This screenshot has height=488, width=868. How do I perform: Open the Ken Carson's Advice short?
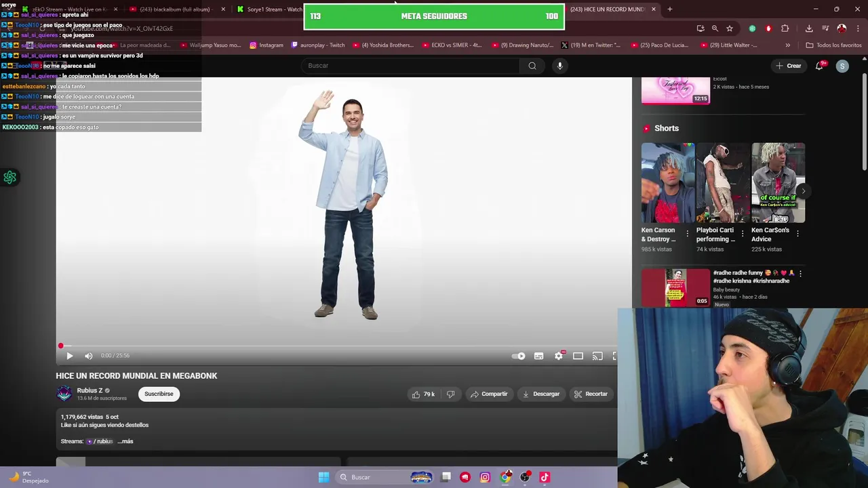778,182
